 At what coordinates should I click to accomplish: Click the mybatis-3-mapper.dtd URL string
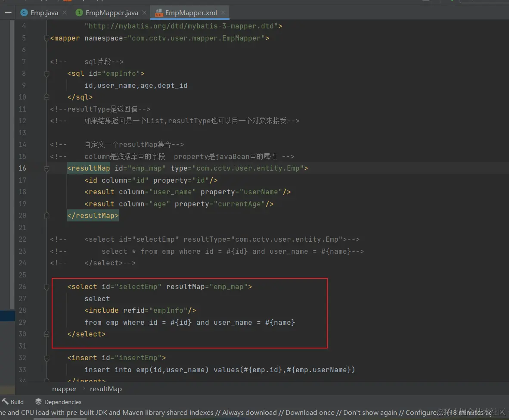(x=181, y=26)
